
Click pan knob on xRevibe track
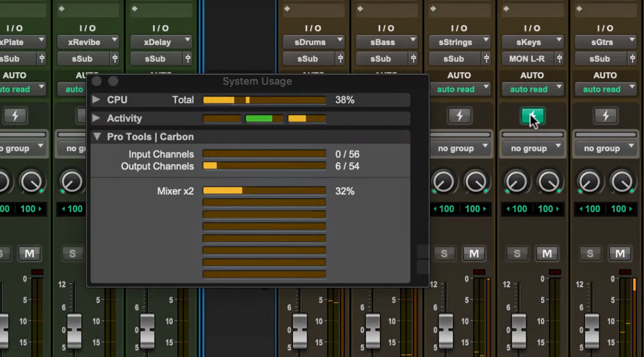click(72, 182)
